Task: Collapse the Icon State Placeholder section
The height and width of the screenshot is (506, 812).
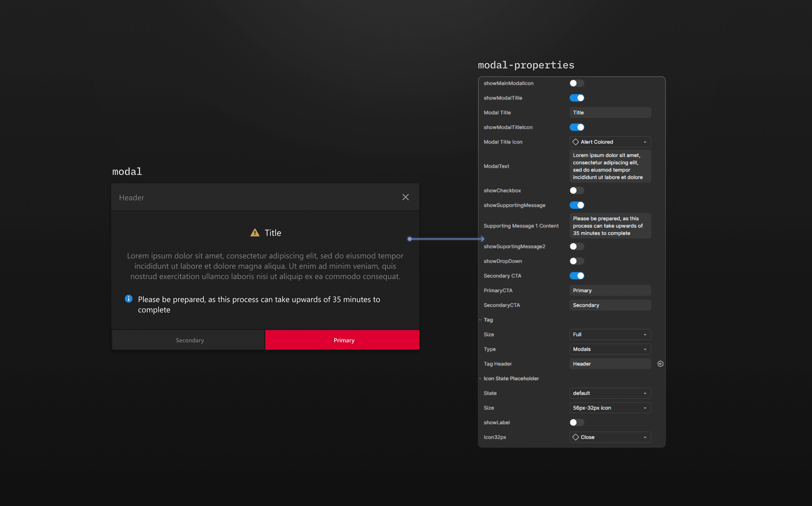Action: point(480,378)
